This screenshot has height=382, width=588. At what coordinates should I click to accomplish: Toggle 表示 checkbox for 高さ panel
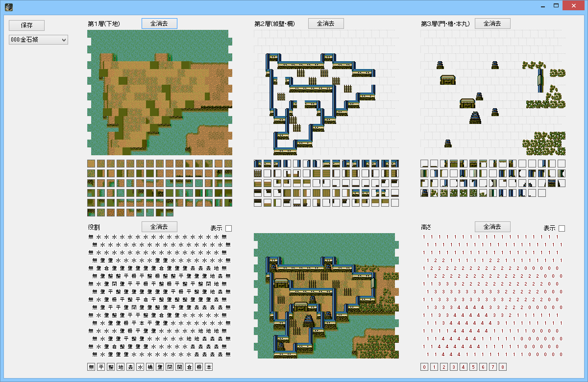click(x=562, y=228)
